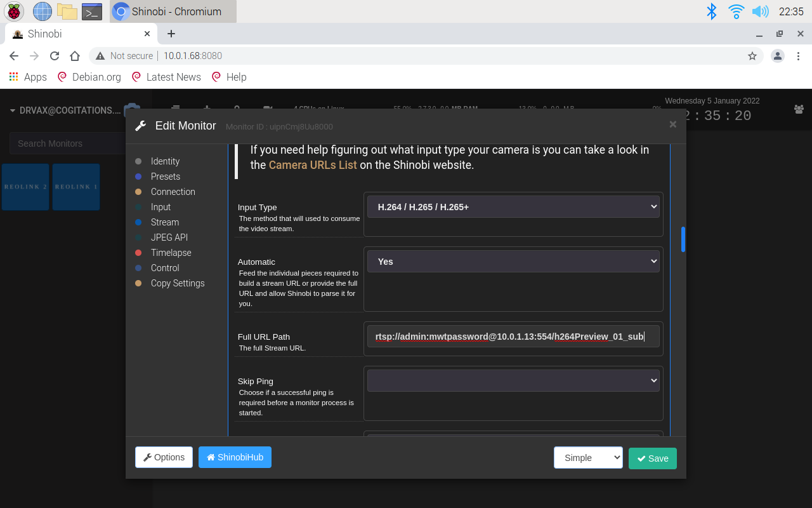
Task: Open the Automatic dropdown set to Yes
Action: point(513,262)
